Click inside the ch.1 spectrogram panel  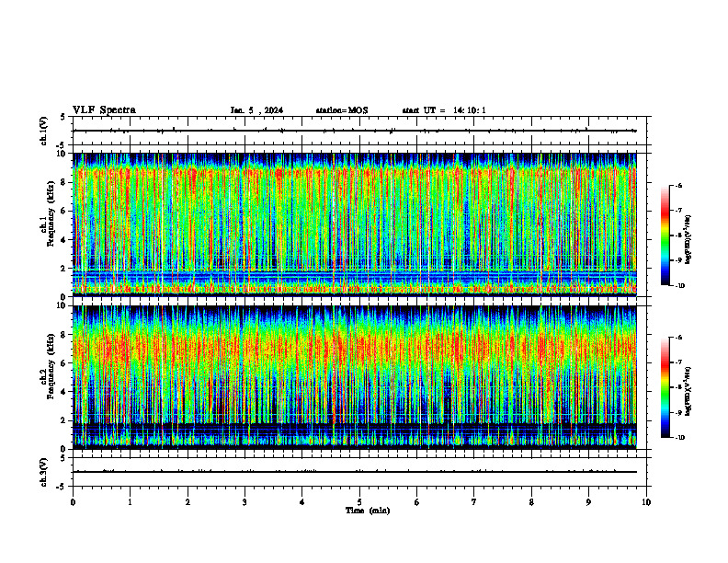click(355, 224)
